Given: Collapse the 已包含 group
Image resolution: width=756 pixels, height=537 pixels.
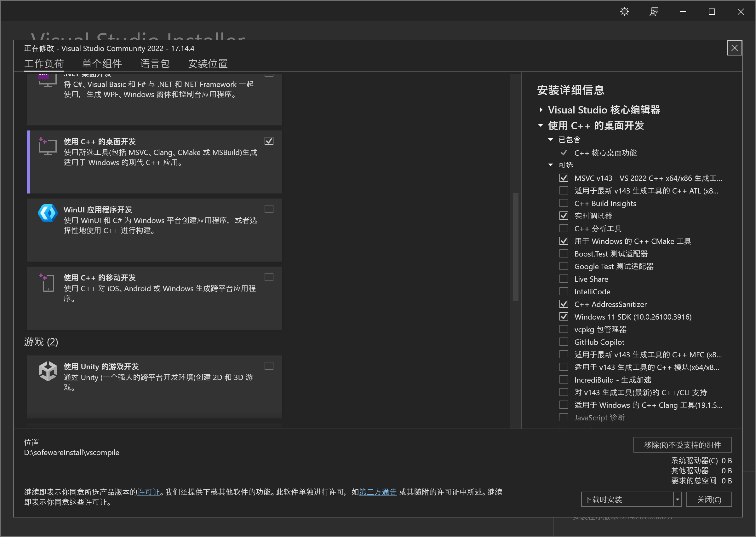Looking at the screenshot, I should [551, 140].
